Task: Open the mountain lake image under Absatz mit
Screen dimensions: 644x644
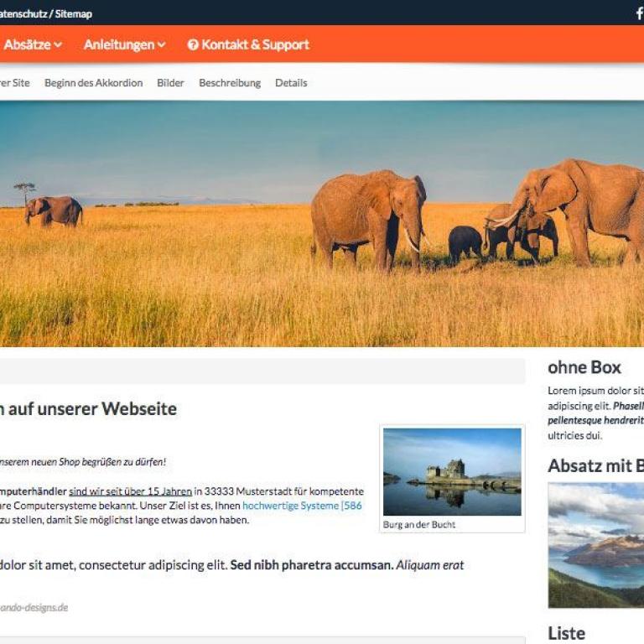Action: tap(596, 545)
